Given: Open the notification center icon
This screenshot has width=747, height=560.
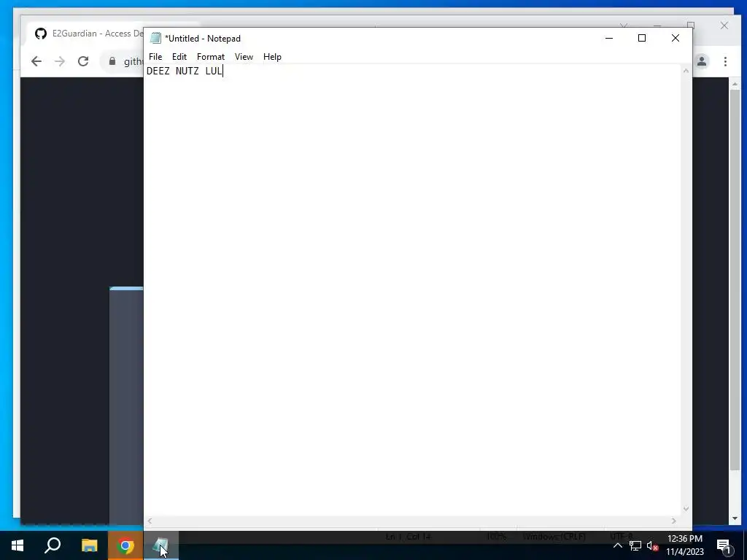Looking at the screenshot, I should tap(724, 545).
